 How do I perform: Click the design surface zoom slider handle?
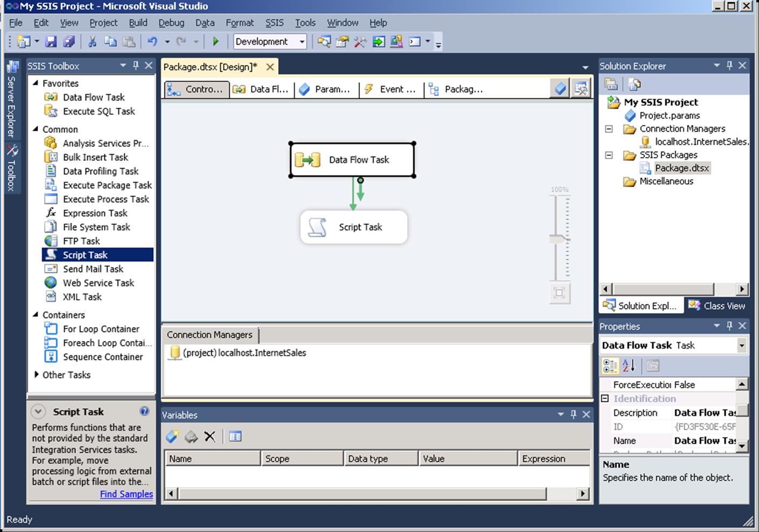point(559,238)
